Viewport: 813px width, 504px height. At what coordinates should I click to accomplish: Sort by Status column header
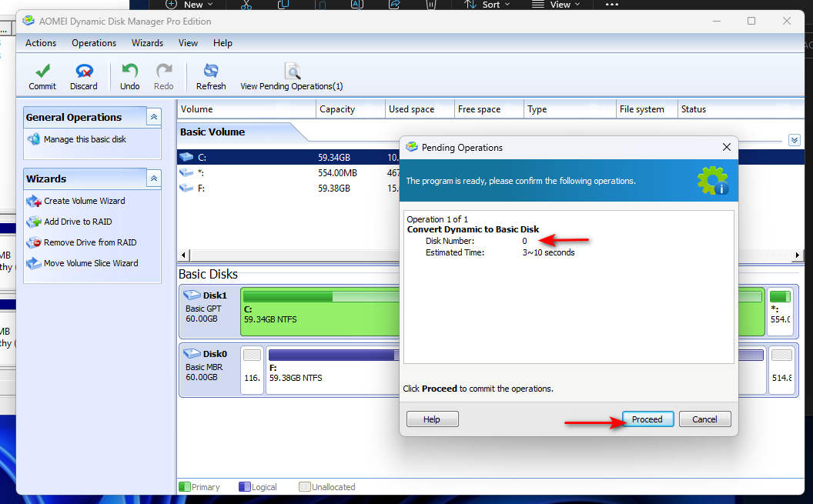click(741, 109)
